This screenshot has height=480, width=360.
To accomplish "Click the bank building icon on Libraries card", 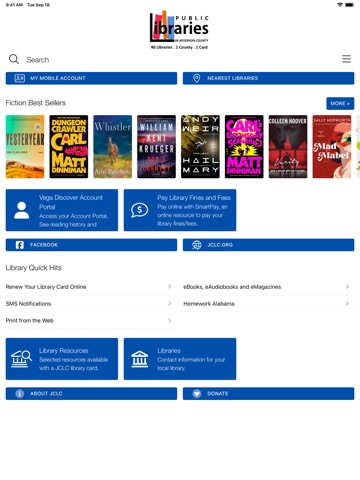I will [139, 359].
